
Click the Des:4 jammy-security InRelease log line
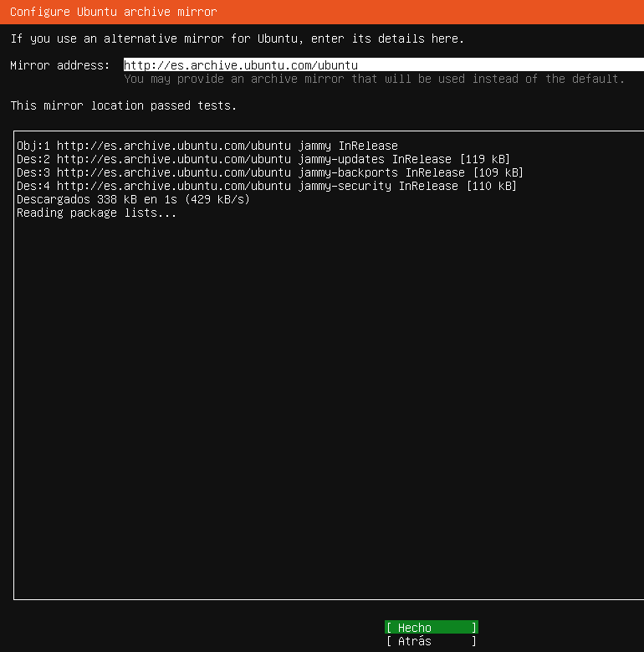[266, 186]
